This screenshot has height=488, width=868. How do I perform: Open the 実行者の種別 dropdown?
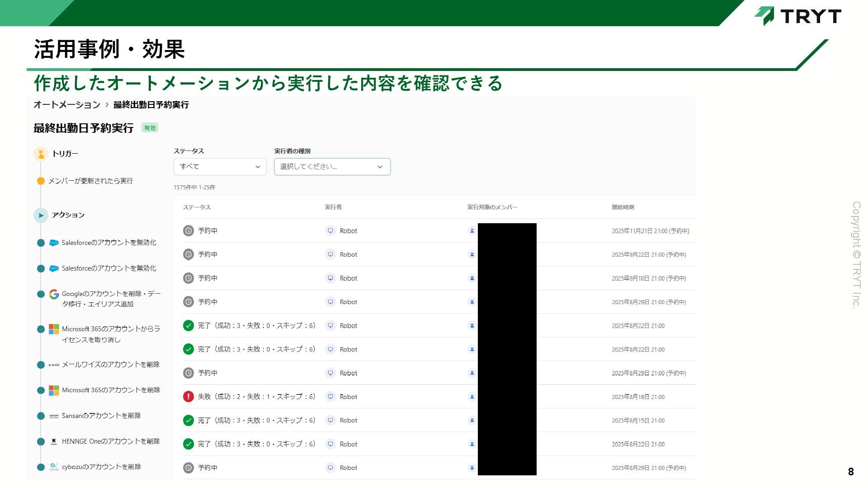(332, 167)
